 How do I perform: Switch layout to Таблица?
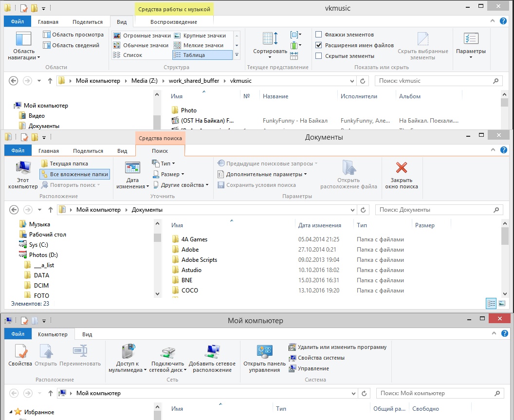[202, 55]
